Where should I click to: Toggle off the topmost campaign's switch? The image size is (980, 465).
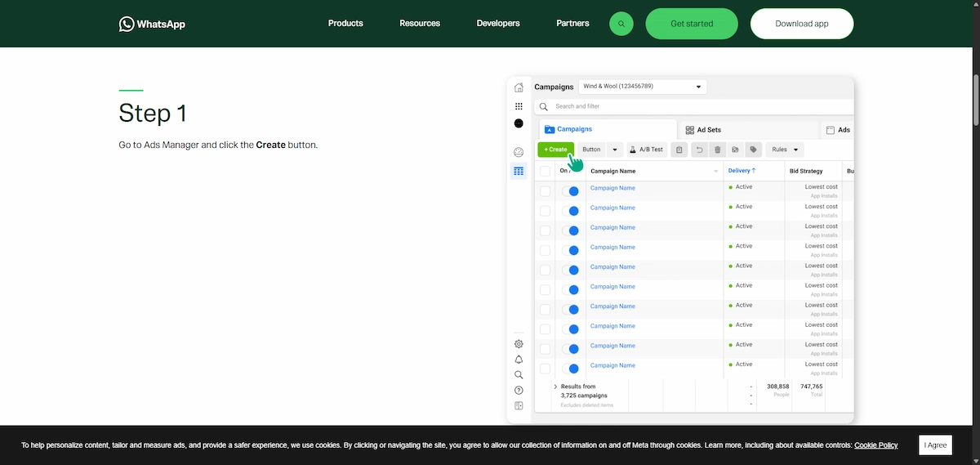point(570,191)
